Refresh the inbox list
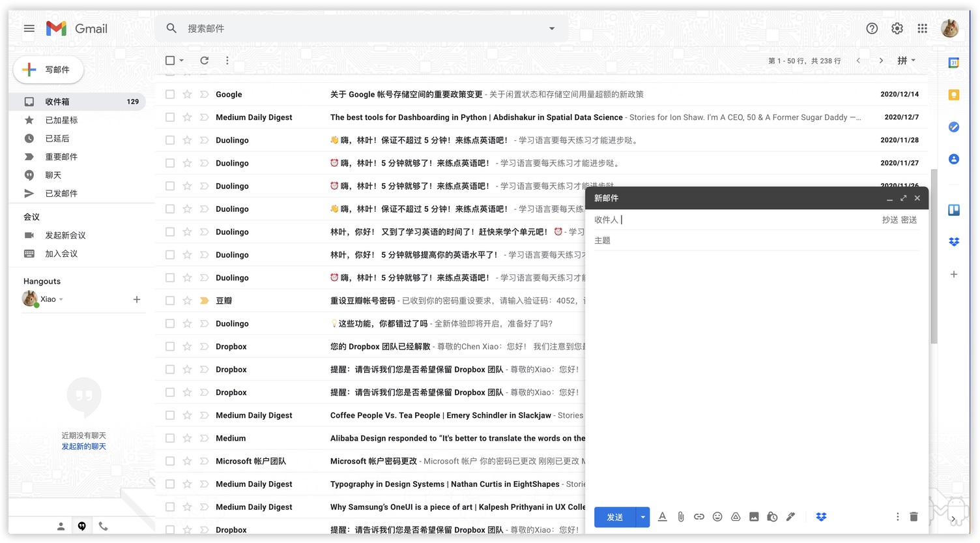Screen dimensions: 980x543 pos(204,61)
